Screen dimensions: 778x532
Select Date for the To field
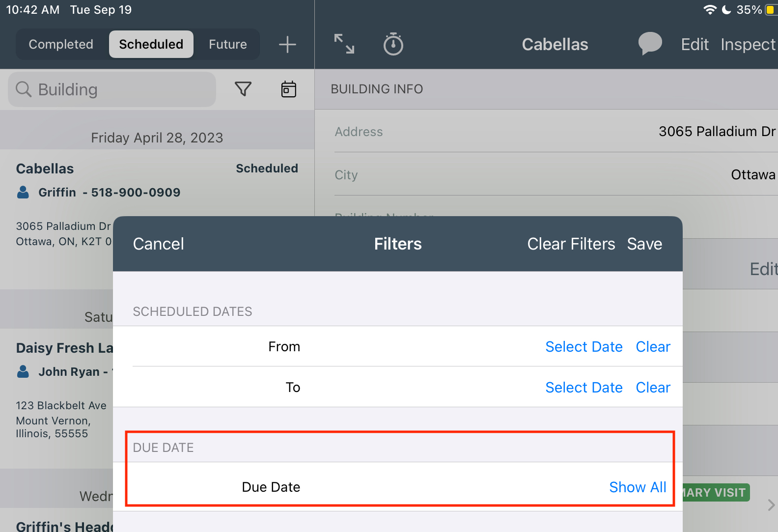[x=583, y=388]
